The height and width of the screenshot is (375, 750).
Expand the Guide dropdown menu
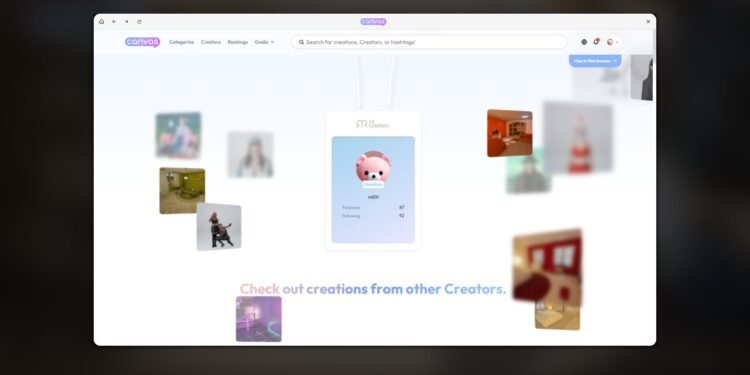(x=265, y=42)
